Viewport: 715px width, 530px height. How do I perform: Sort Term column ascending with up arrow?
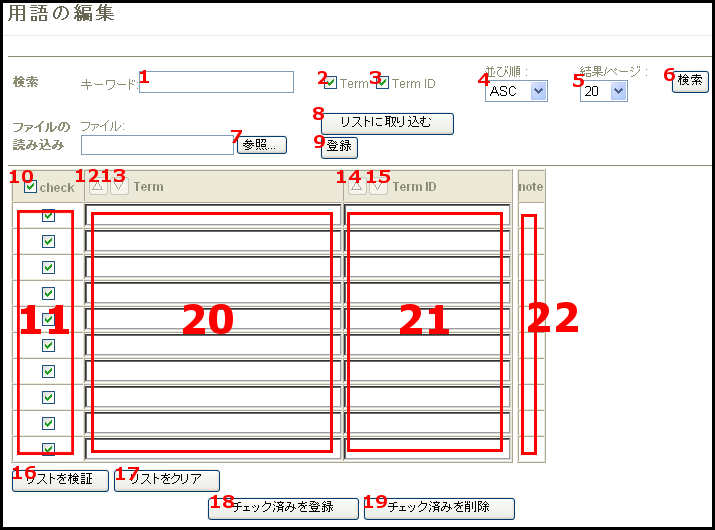click(x=98, y=187)
